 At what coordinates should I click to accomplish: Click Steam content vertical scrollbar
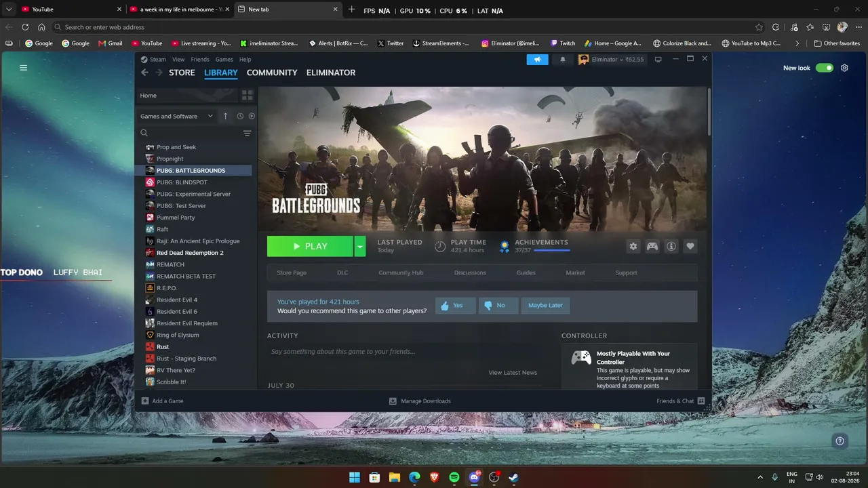click(709, 112)
